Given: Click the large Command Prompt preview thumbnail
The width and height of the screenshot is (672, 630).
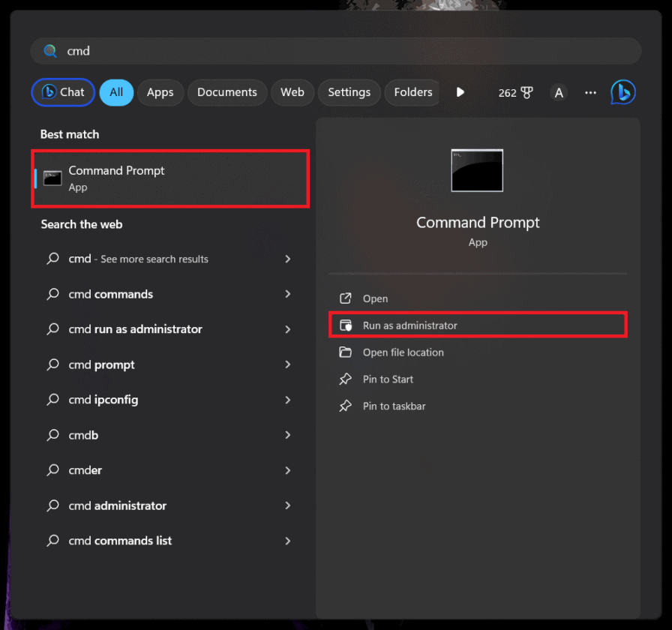Looking at the screenshot, I should tap(478, 170).
